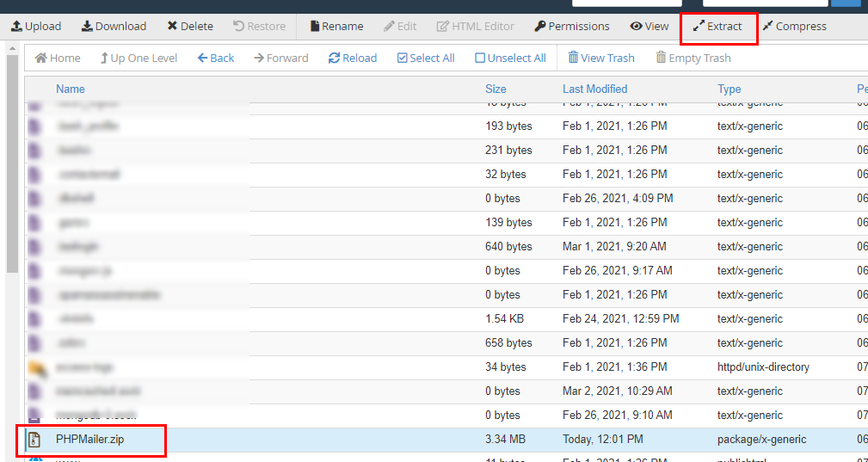Go to Home directory
The image size is (868, 462).
pyautogui.click(x=58, y=59)
